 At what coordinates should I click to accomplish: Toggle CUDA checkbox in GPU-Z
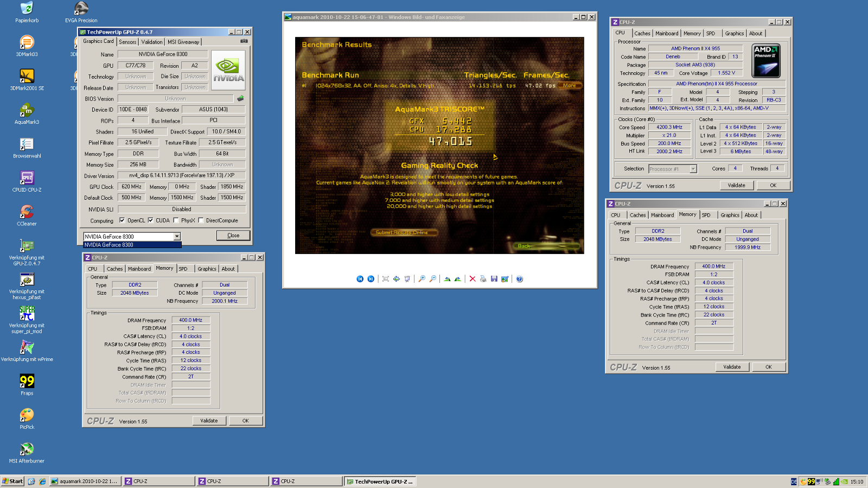coord(150,220)
